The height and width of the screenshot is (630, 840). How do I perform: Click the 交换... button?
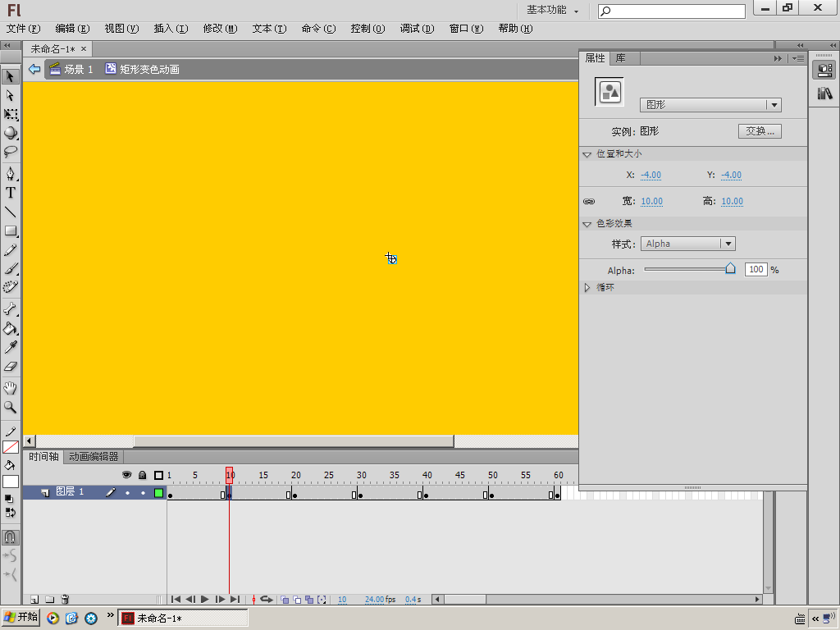coord(760,131)
